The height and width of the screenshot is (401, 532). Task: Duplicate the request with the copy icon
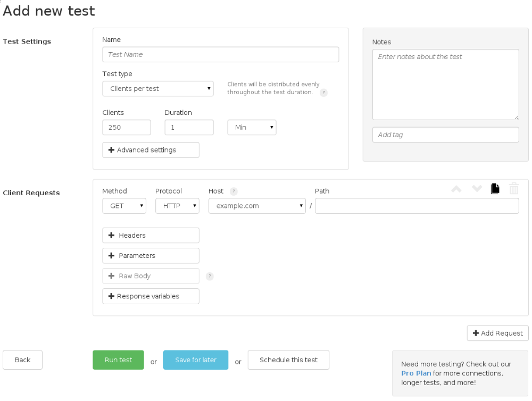pyautogui.click(x=495, y=189)
